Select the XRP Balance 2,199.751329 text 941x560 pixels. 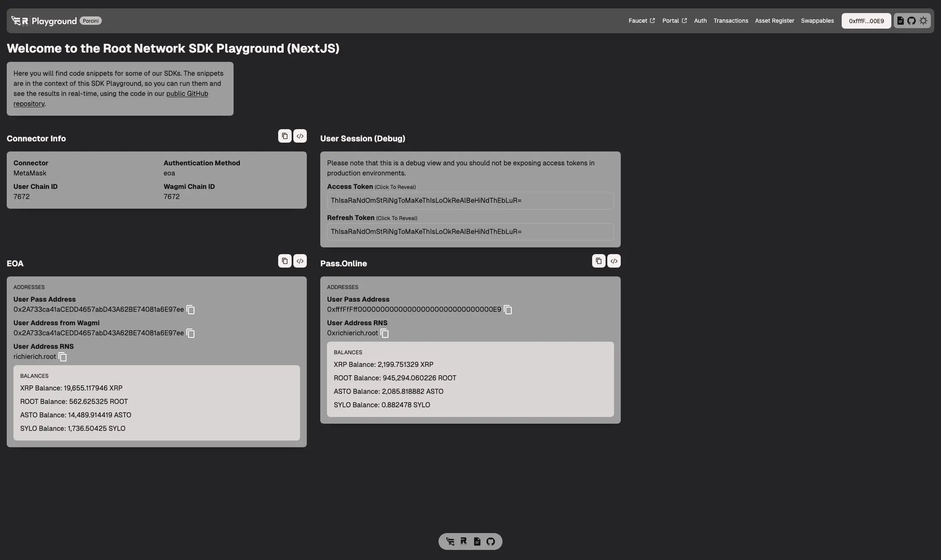pos(383,364)
